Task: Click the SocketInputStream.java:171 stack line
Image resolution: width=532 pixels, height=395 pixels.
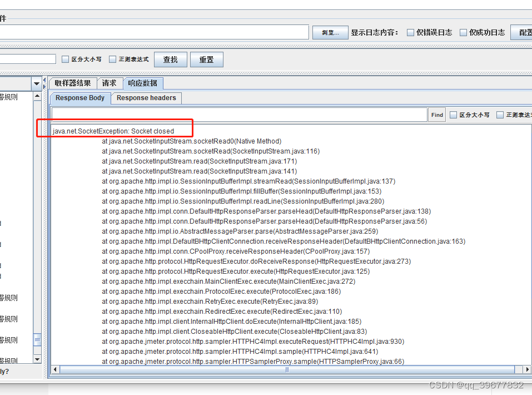Action: pos(200,161)
